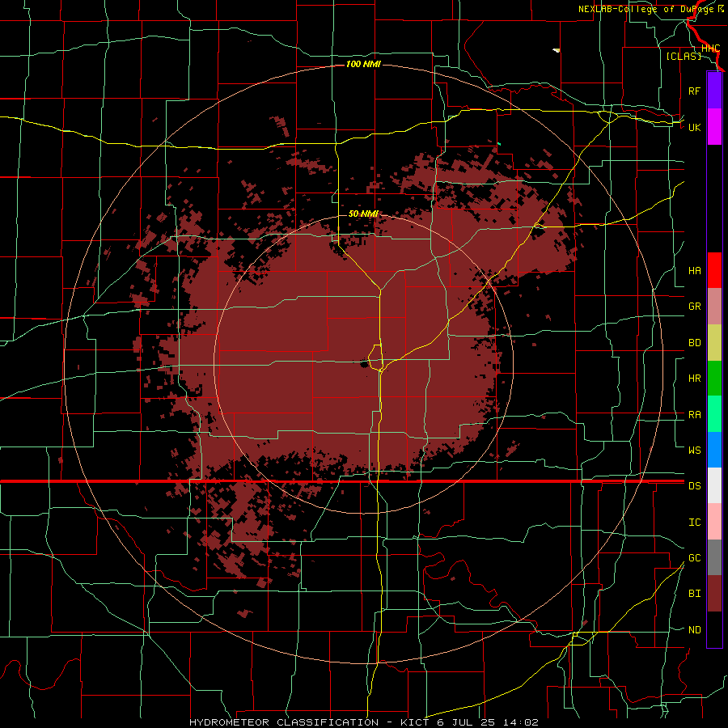728x728 pixels.
Task: Click the "NEXLAB-College of DuPage" credit text
Action: click(647, 9)
